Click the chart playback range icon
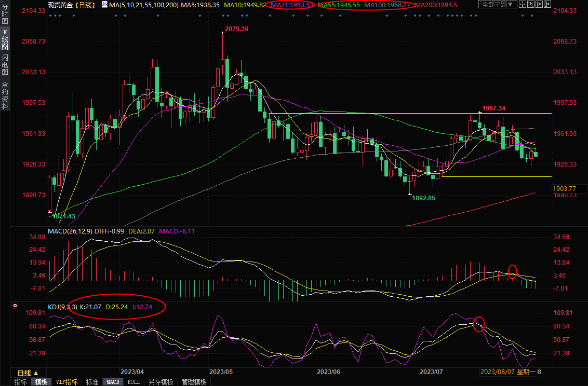Image resolution: width=588 pixels, height=386 pixels. [539, 4]
